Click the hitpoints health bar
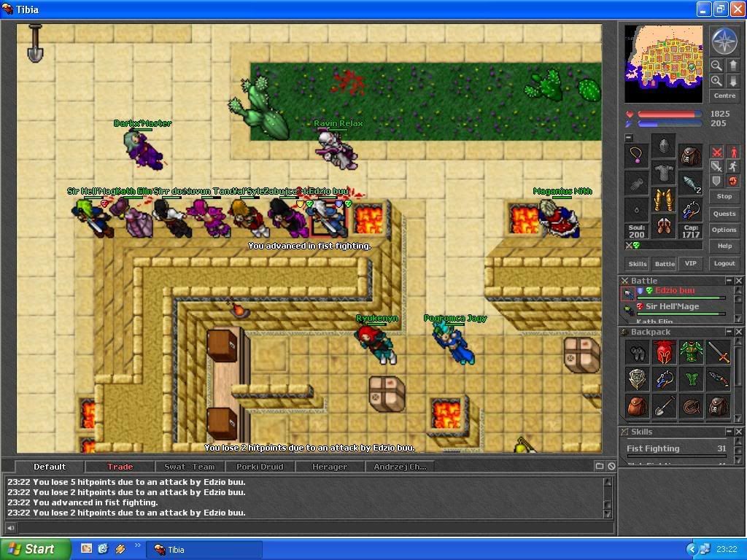The image size is (747, 560). (x=670, y=114)
